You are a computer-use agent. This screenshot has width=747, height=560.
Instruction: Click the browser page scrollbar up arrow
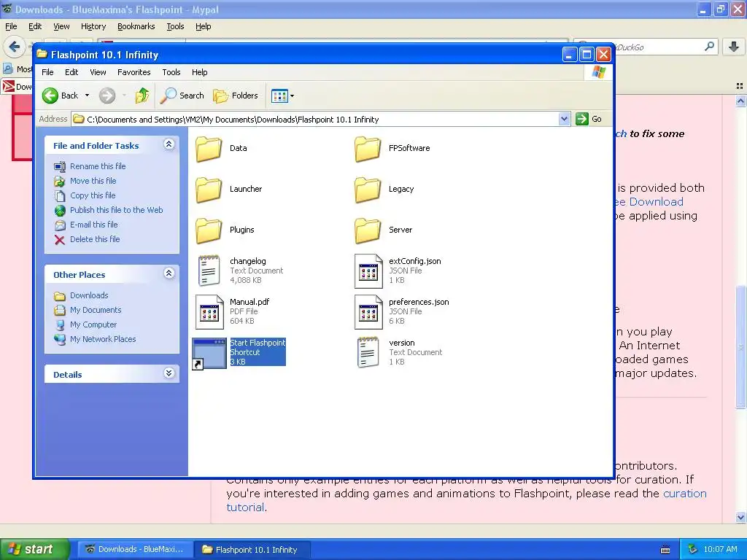click(x=740, y=101)
